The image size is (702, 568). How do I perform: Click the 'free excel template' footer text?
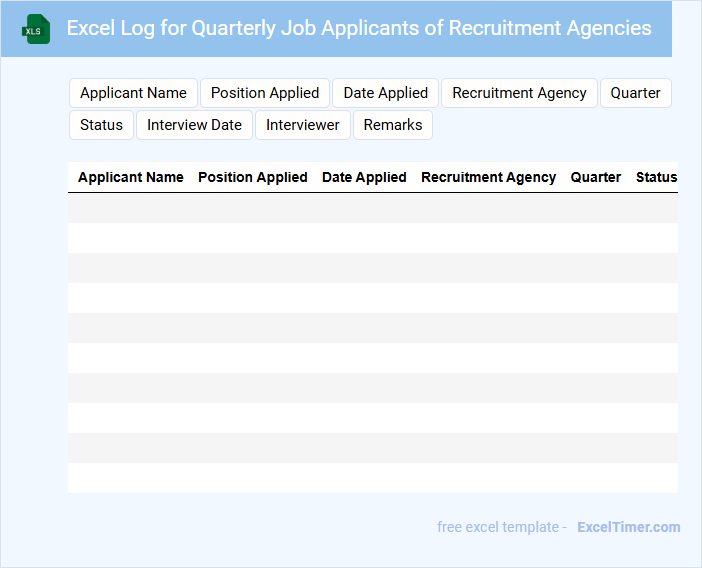click(x=498, y=527)
